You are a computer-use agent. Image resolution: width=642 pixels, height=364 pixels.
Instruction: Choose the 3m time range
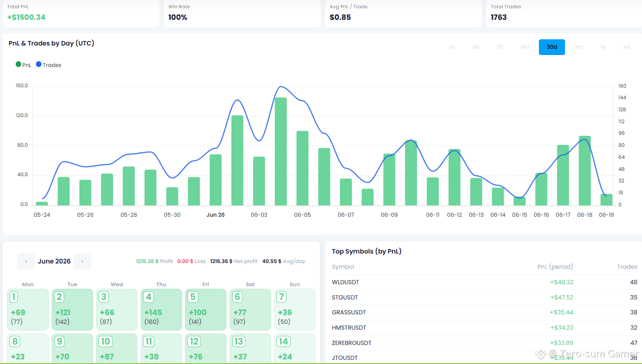579,47
